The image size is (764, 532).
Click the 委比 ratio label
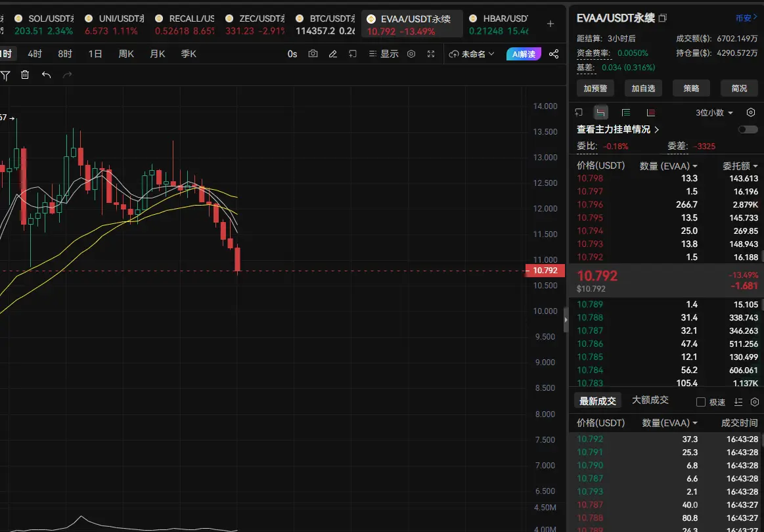[x=587, y=146]
